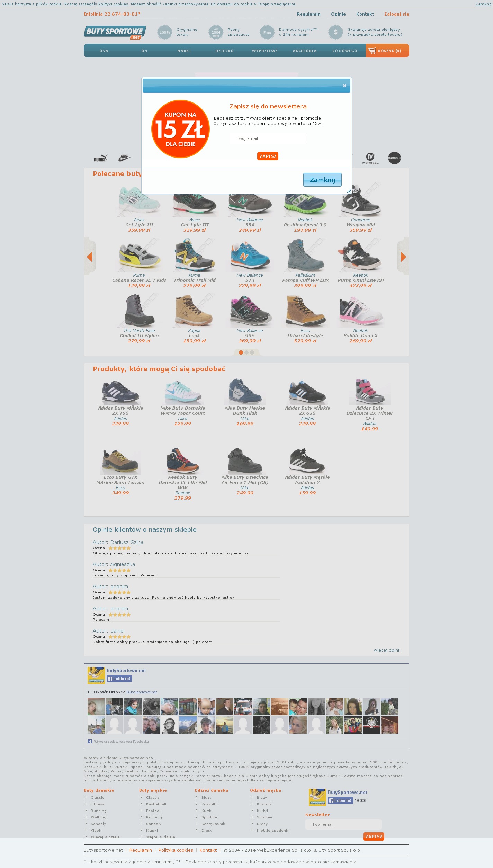Open the Ecco GTX Biom Terrain thumbnail
Screen dimensions: 493x868
pos(120,461)
